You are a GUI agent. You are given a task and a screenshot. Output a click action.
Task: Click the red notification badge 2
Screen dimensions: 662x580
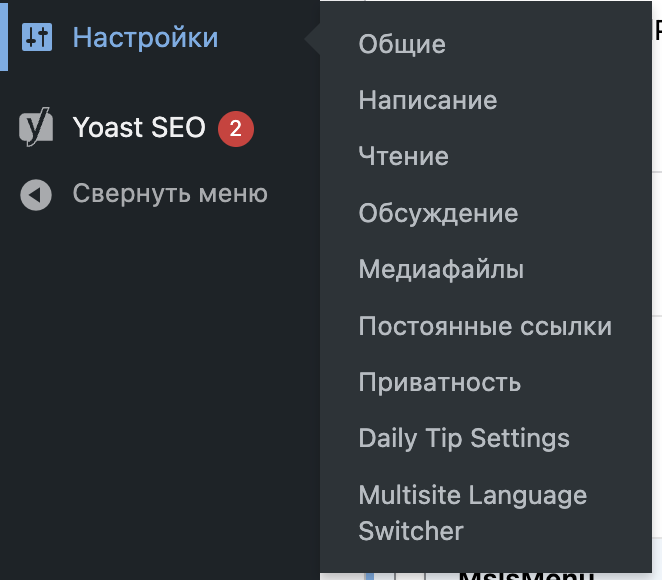(236, 129)
